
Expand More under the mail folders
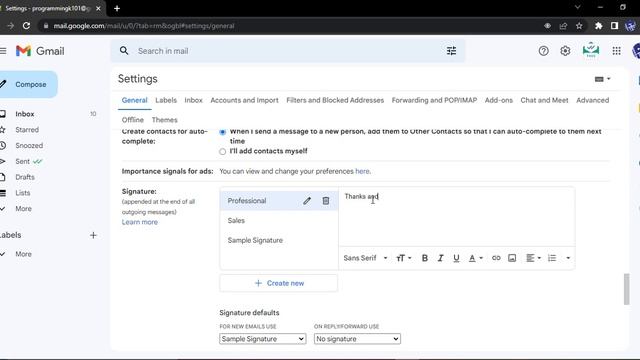tap(23, 209)
